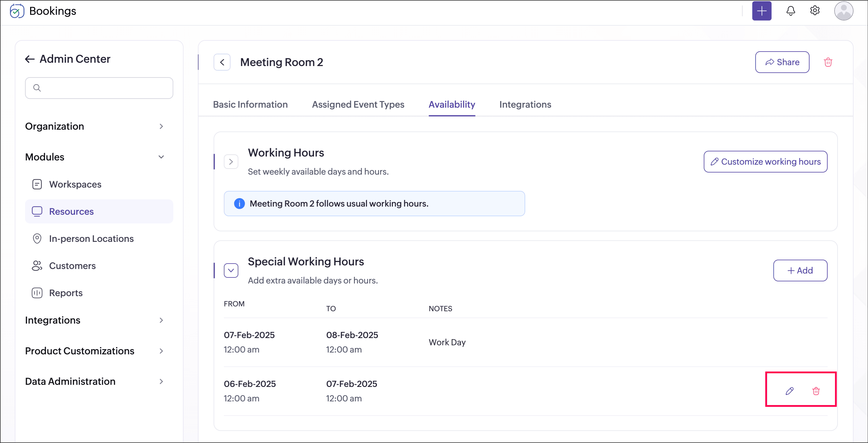Click the Meeting Room 2 title
This screenshot has height=443, width=868.
[x=281, y=62]
